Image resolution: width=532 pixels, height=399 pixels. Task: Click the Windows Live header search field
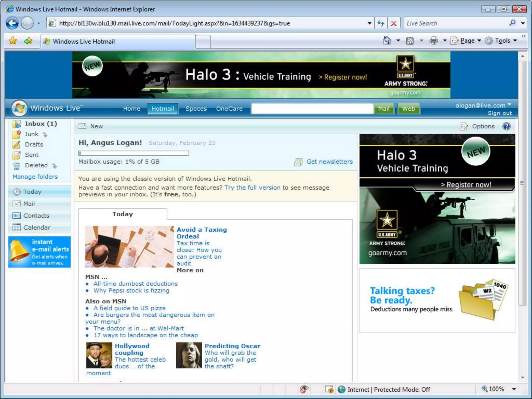(x=312, y=109)
